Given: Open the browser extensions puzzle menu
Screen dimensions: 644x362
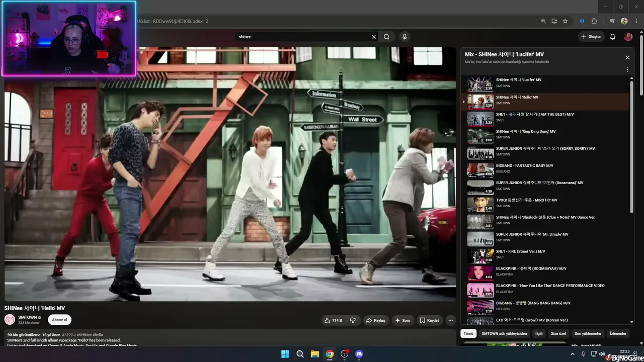Looking at the screenshot, I should point(594,21).
